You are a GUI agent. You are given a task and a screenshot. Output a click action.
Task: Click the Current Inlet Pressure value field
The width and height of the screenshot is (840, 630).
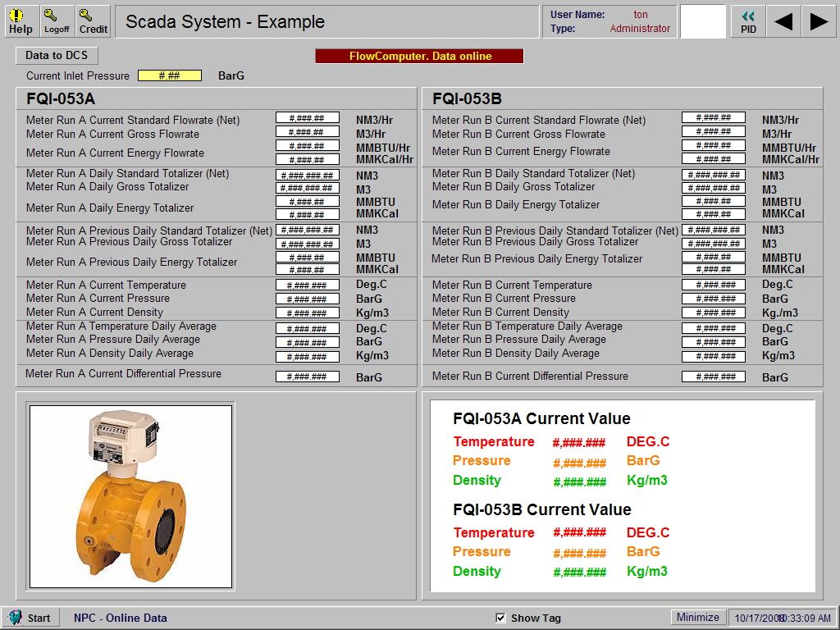(171, 75)
